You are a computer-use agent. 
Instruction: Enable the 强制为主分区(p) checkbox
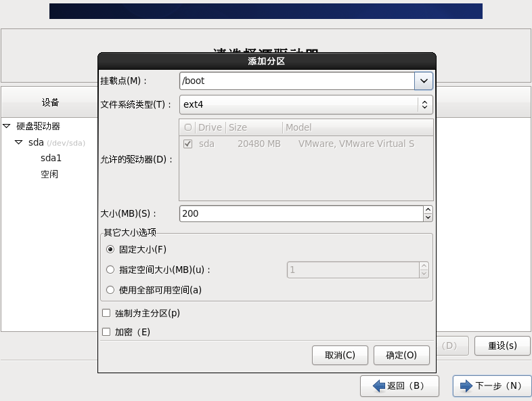click(x=106, y=313)
